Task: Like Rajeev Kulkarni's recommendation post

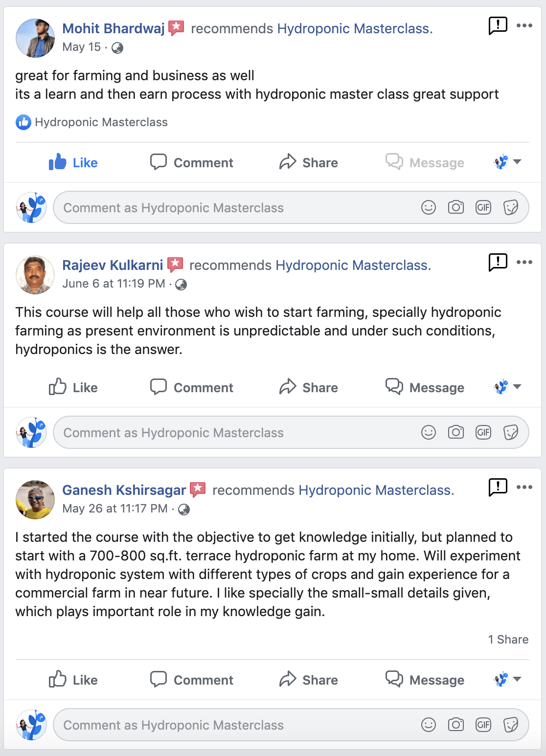Action: (x=73, y=387)
